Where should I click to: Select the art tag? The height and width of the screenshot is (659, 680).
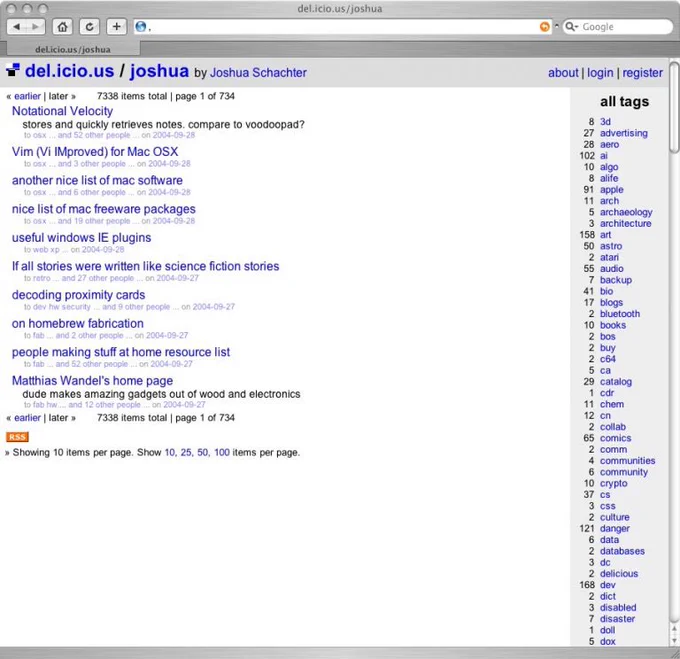pos(605,235)
